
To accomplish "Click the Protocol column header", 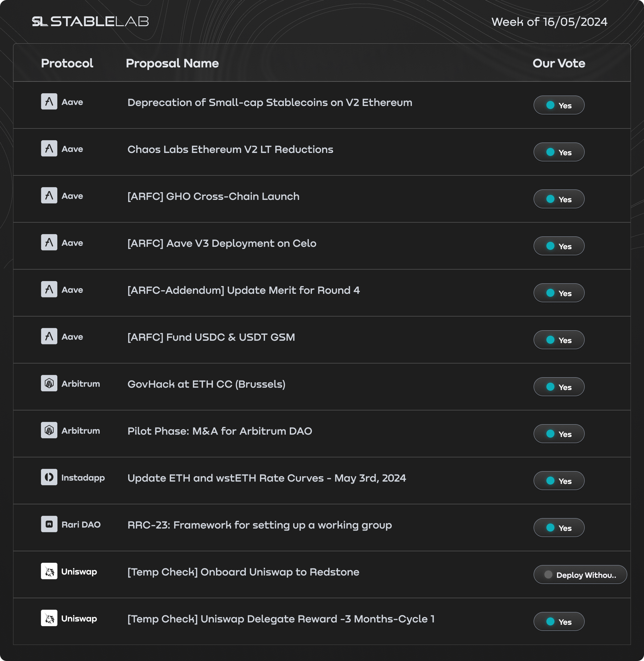I will point(67,64).
